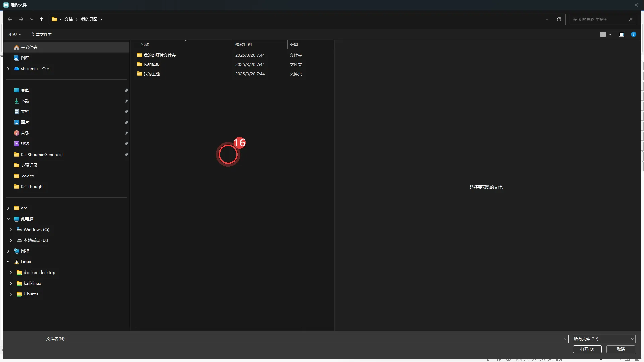Image resolution: width=644 pixels, height=362 pixels.
Task: Expand the shoumin - 个人 OneDrive node
Action: coord(8,69)
